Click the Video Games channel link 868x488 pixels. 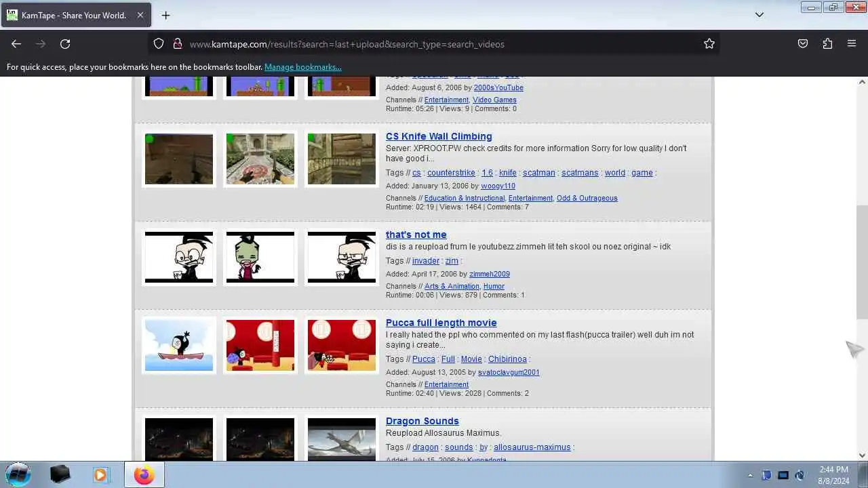[494, 100]
